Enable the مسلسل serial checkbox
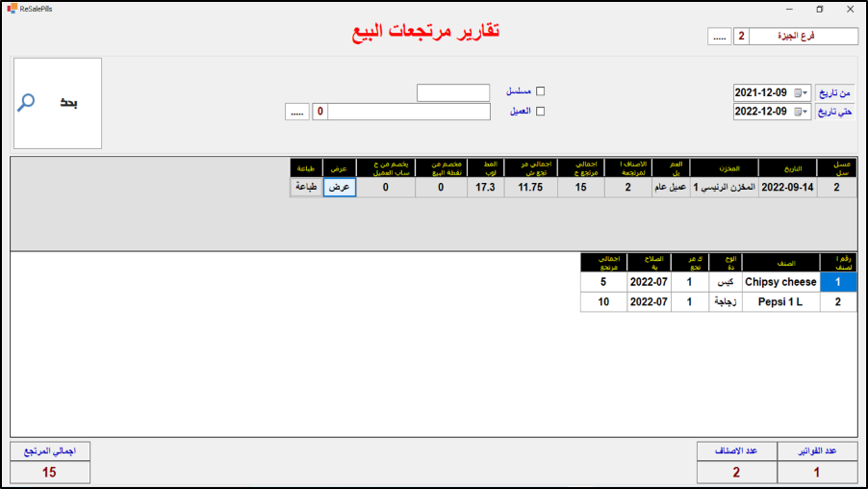Image resolution: width=868 pixels, height=489 pixels. (x=540, y=91)
